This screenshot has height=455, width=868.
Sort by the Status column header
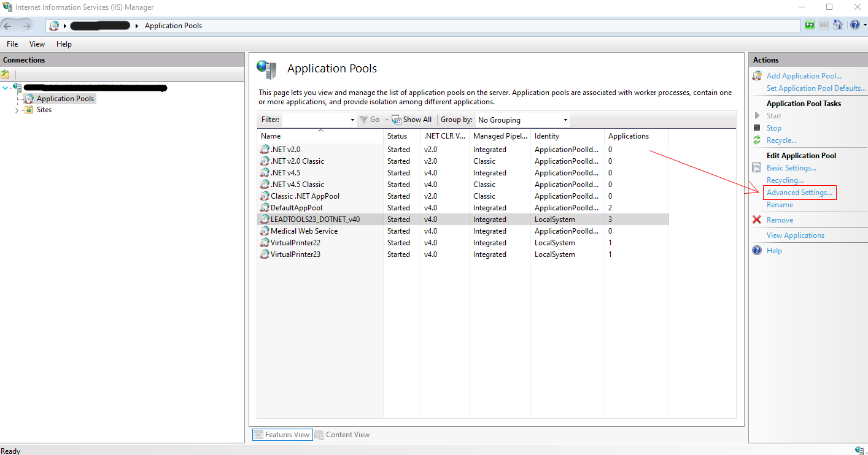(x=401, y=136)
